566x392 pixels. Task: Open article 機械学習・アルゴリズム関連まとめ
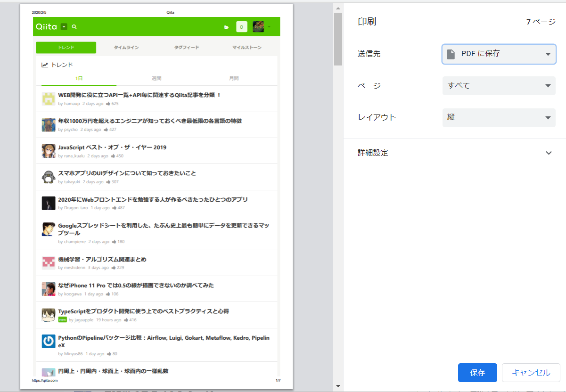102,260
